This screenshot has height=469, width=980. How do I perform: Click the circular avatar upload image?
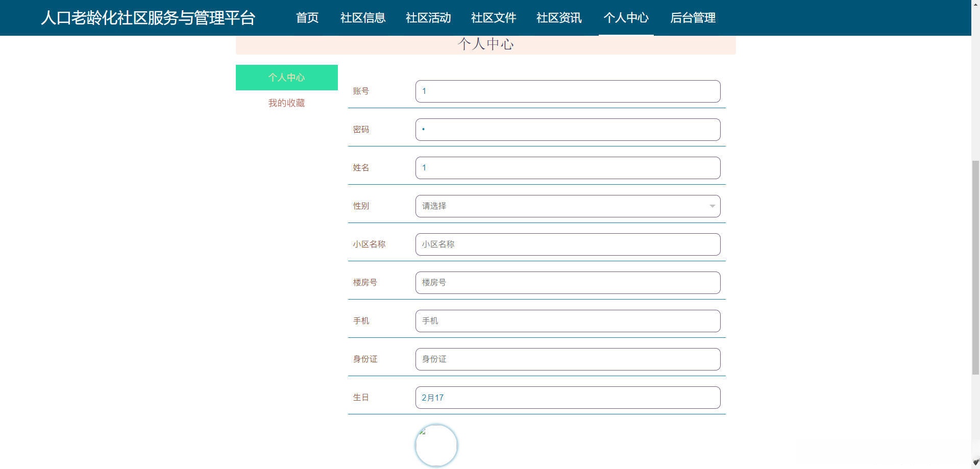pos(436,445)
